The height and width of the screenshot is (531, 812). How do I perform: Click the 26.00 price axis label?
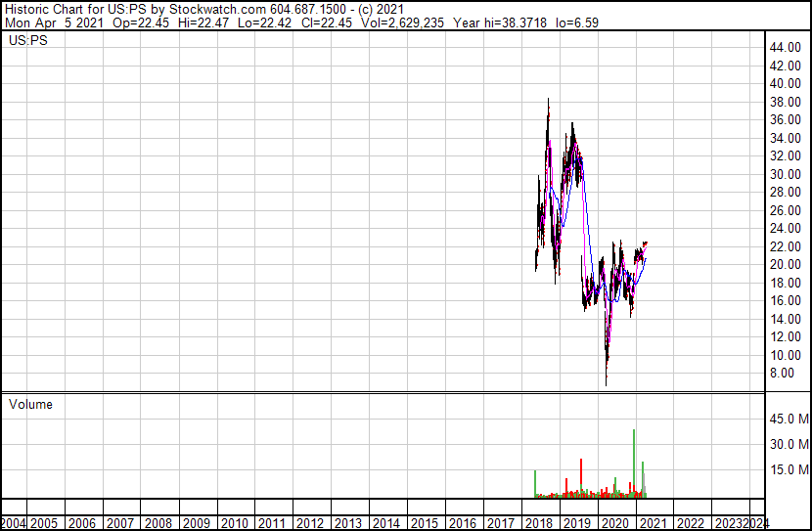(786, 210)
